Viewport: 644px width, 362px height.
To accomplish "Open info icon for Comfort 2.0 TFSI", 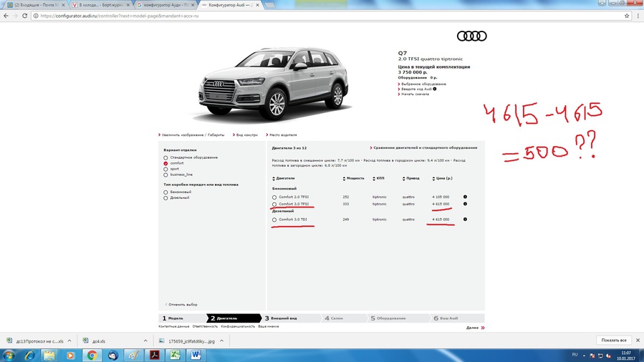I will [465, 197].
